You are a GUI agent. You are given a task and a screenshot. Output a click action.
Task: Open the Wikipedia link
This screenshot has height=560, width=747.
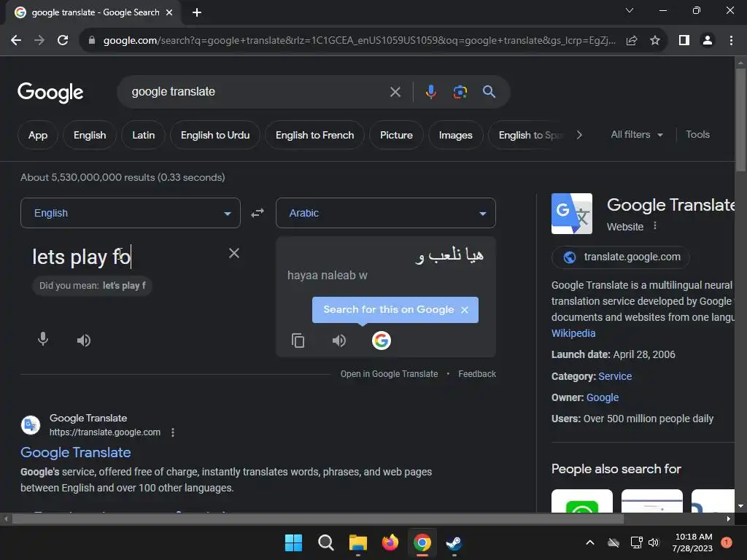(573, 333)
